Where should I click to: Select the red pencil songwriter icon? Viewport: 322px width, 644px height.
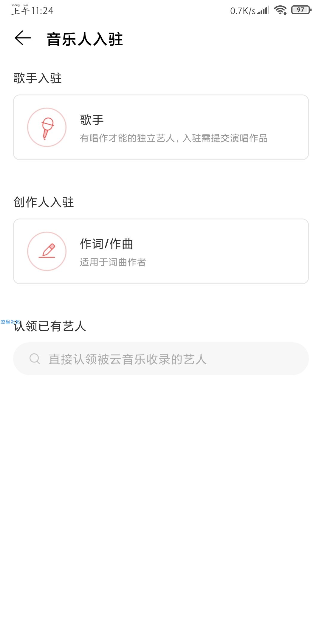click(47, 251)
